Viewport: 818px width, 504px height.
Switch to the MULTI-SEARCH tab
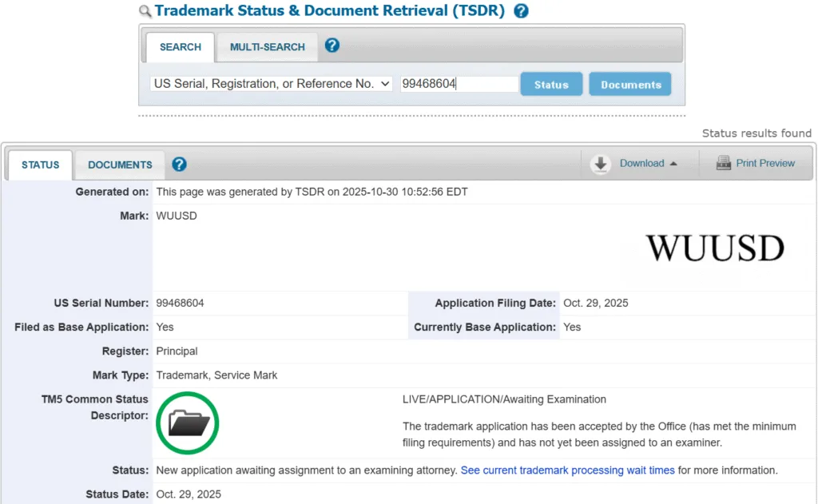[x=267, y=47]
